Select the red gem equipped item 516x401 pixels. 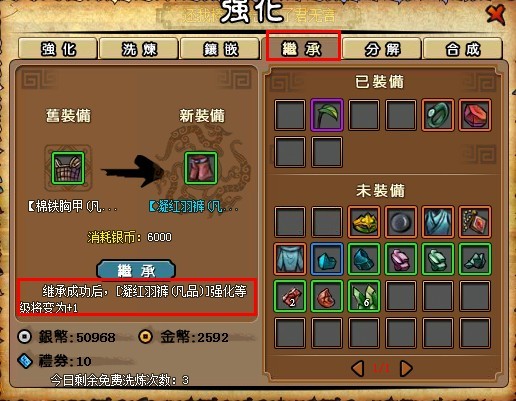[475, 115]
